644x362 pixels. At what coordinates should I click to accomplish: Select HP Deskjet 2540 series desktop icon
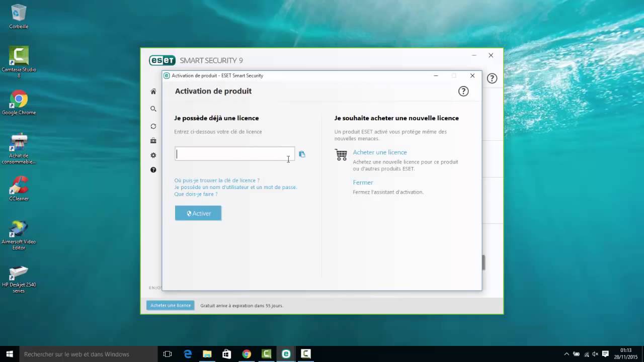(19, 279)
